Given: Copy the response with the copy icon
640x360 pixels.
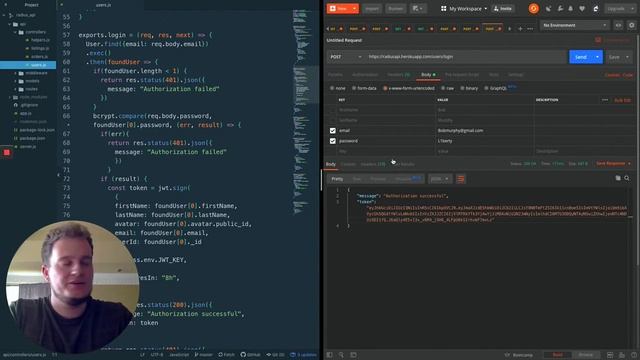Looking at the screenshot, I should point(618,178).
